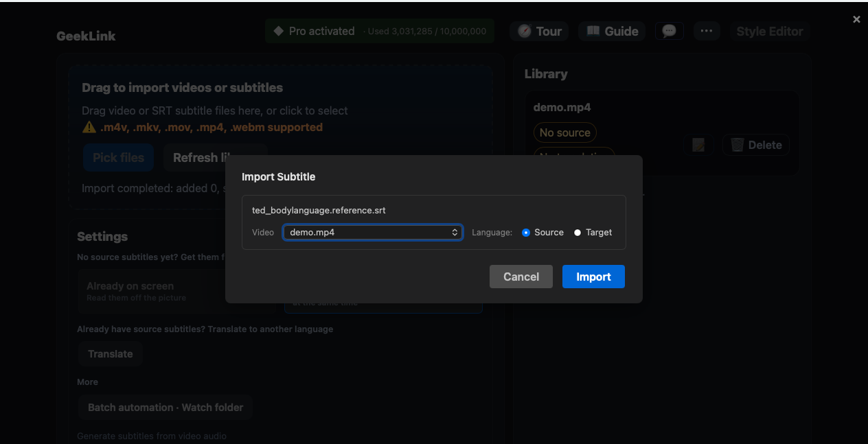Screen dimensions: 868x444
Task: Open the Style Editor
Action: pos(770,31)
